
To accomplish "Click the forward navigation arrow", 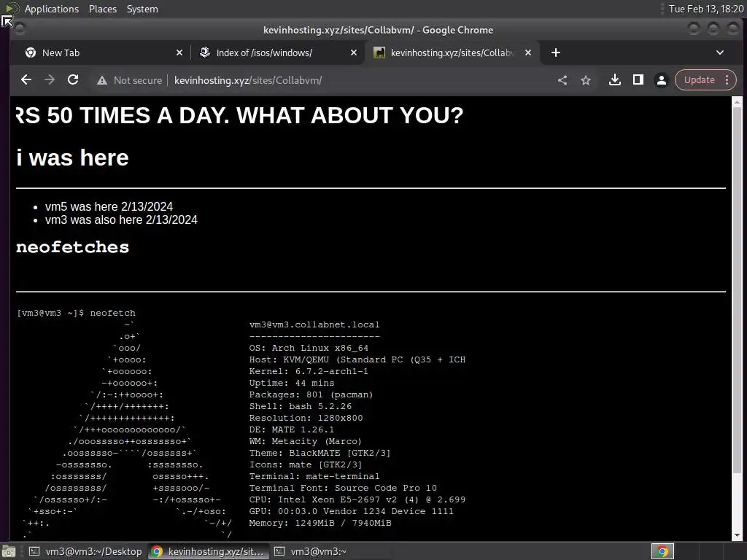I will [x=50, y=80].
